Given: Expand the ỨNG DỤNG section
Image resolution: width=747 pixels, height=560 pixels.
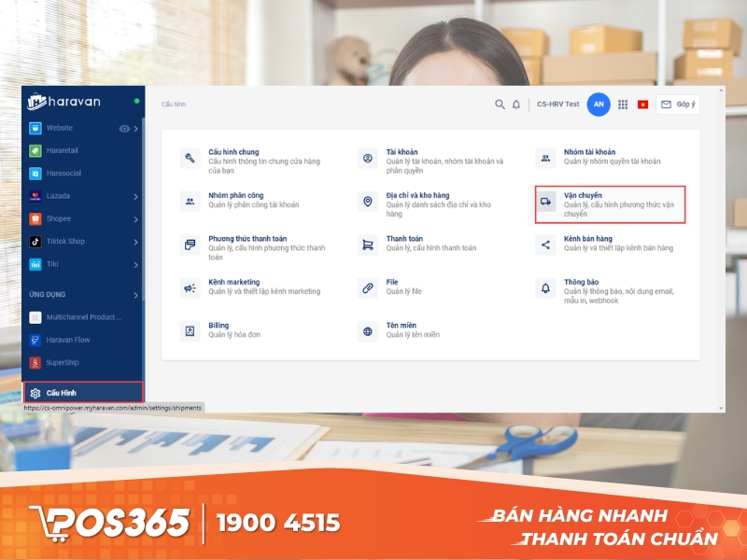Looking at the screenshot, I should point(135,294).
